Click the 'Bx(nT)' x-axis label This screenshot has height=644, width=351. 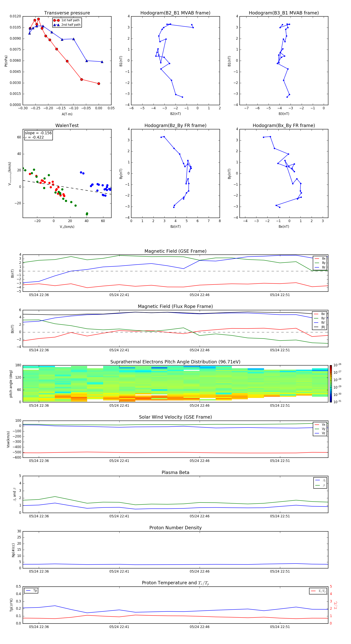click(x=284, y=227)
